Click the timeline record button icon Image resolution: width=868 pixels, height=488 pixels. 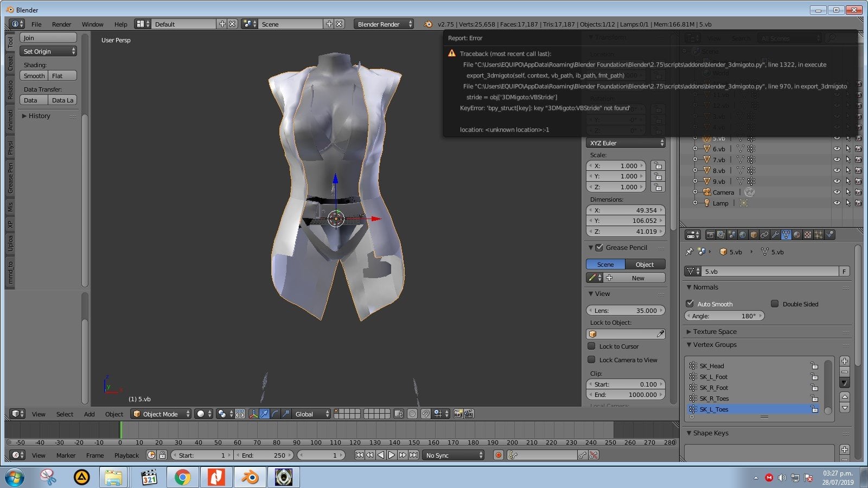pos(499,455)
